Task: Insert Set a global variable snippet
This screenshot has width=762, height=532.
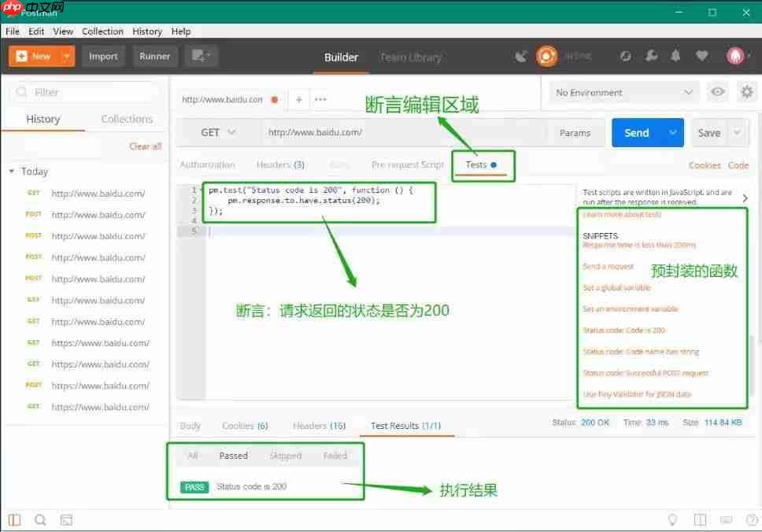Action: [616, 287]
